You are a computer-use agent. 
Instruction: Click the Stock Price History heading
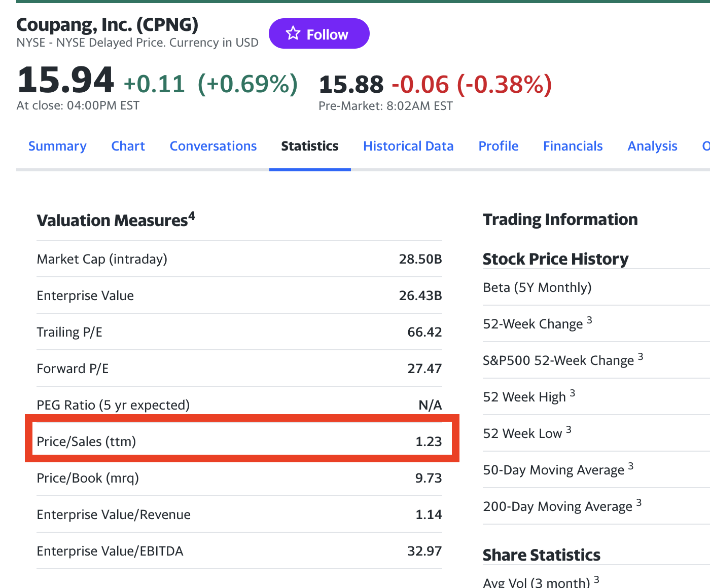click(555, 259)
